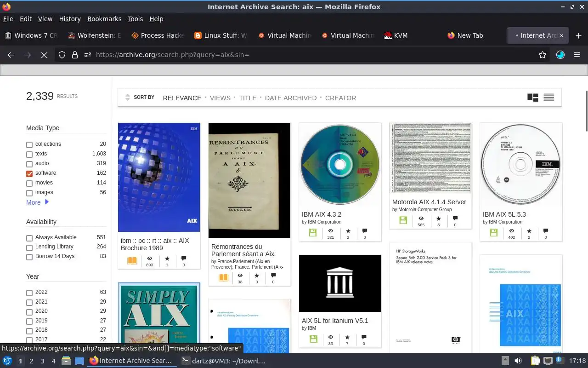Check the Lending Library box

click(x=29, y=248)
